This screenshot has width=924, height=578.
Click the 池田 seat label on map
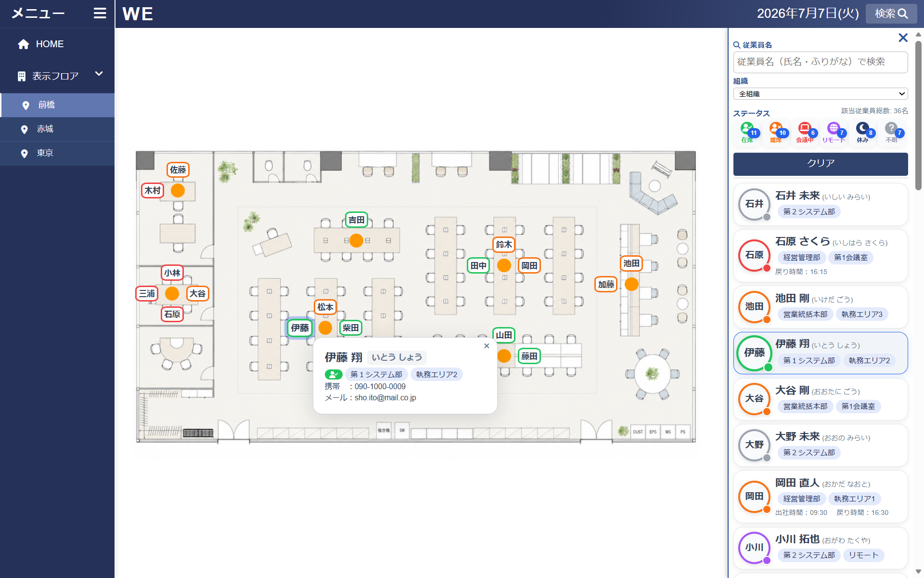coord(631,263)
